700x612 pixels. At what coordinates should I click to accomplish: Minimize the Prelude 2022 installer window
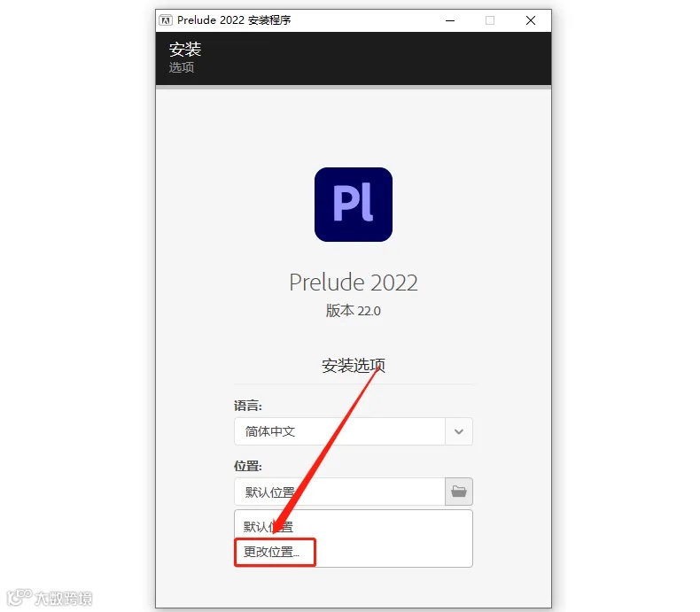coord(450,20)
